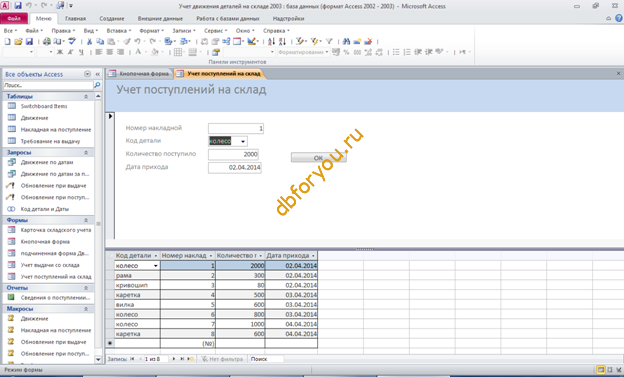The width and height of the screenshot is (624, 377).
Task: Open the font color A dropdown arrow
Action: pos(146,52)
